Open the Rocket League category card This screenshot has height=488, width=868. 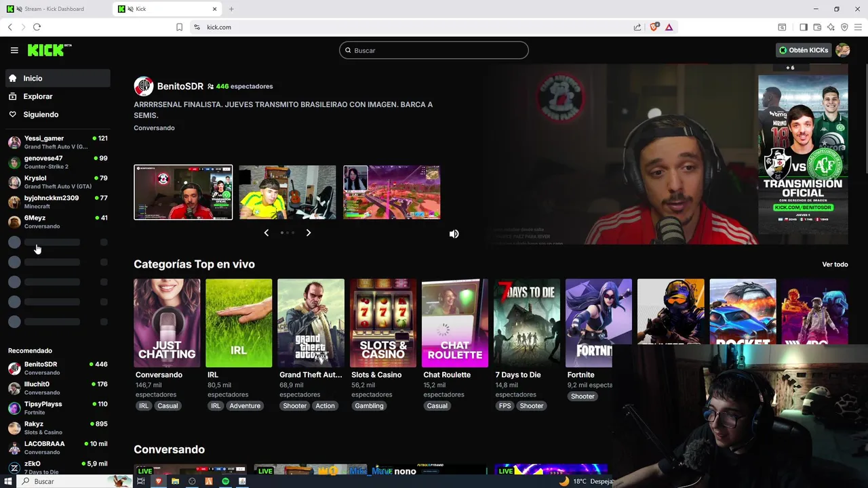coord(743,312)
